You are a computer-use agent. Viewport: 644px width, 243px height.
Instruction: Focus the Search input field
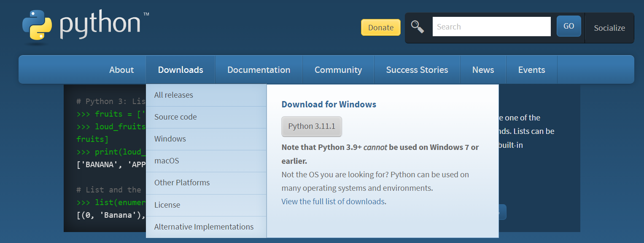click(491, 27)
